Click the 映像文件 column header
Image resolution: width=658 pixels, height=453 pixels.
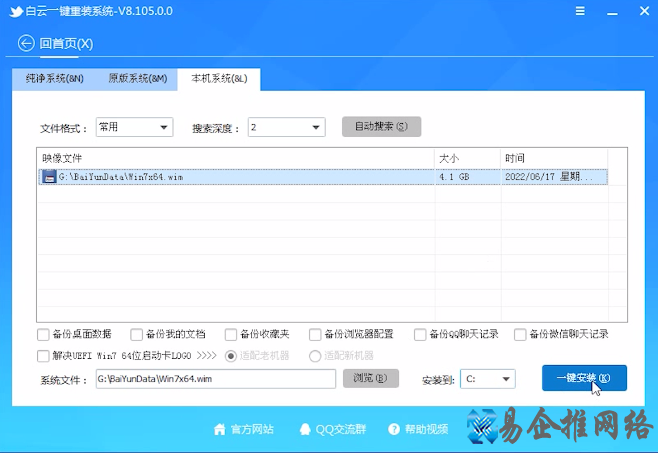point(236,158)
